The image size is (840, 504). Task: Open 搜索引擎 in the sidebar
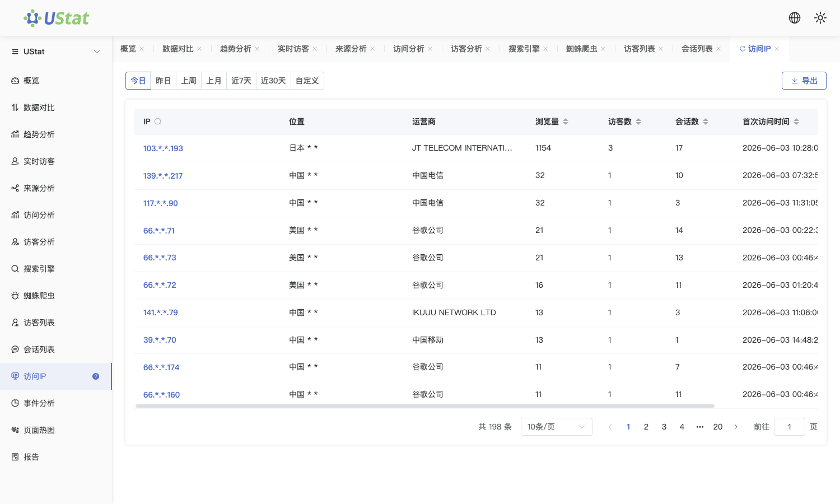coord(56,269)
